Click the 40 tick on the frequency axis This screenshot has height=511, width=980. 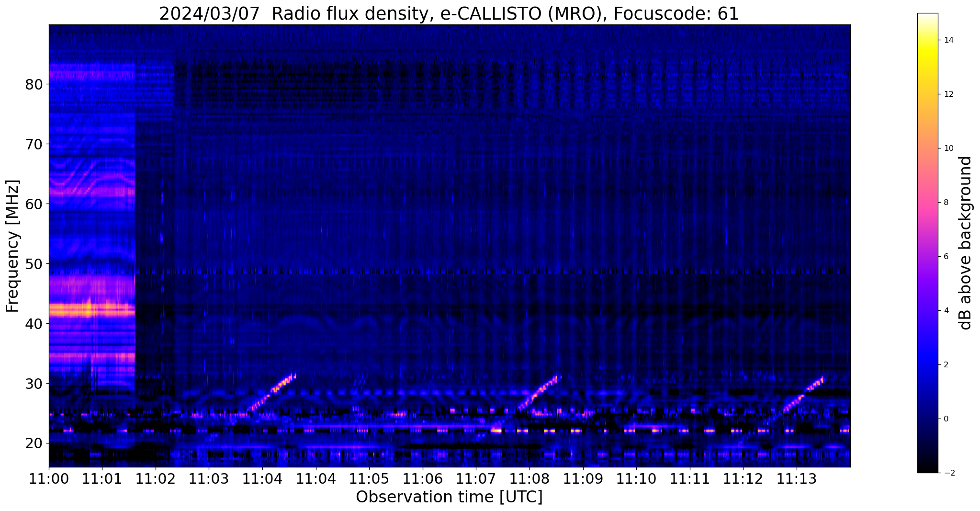tap(34, 324)
